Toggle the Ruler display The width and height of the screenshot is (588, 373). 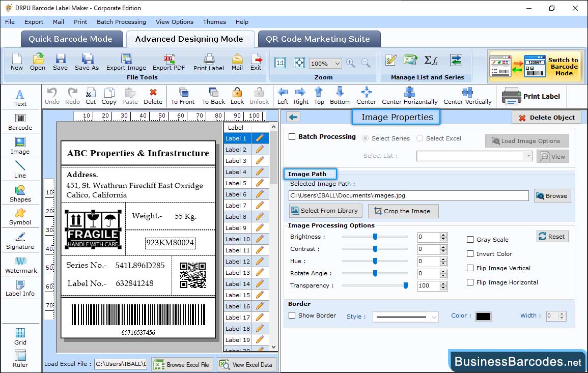pyautogui.click(x=20, y=359)
